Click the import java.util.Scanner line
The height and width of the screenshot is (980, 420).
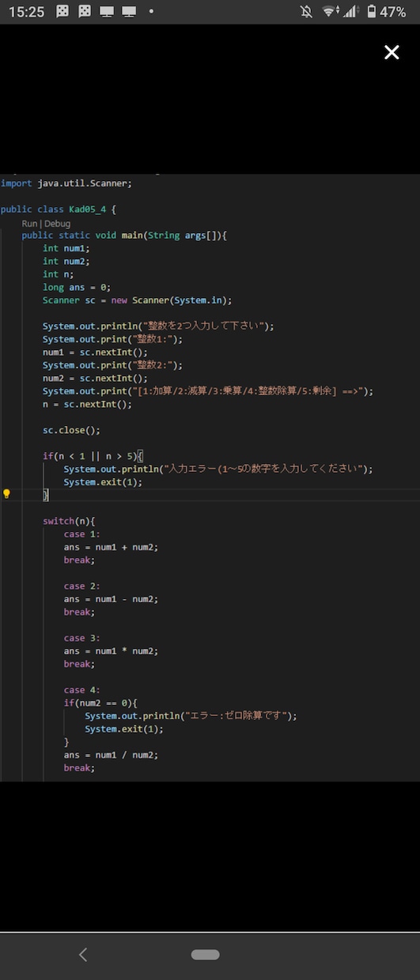point(66,183)
